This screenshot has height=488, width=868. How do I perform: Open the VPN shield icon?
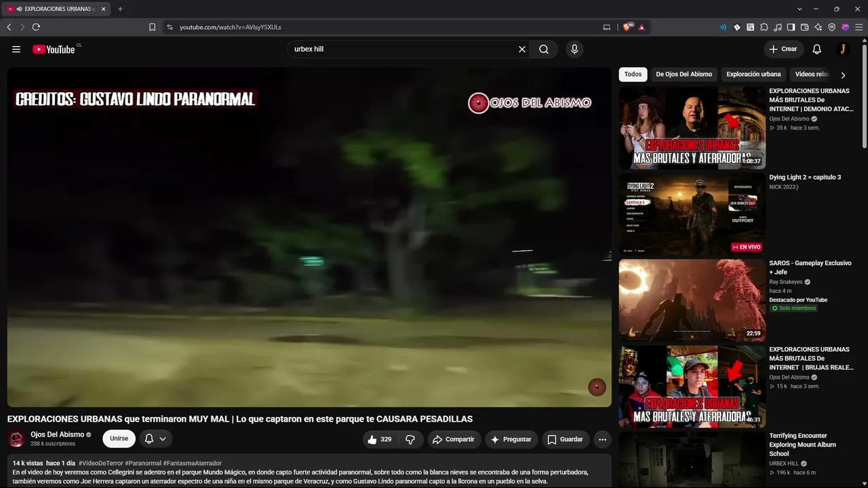pyautogui.click(x=832, y=27)
